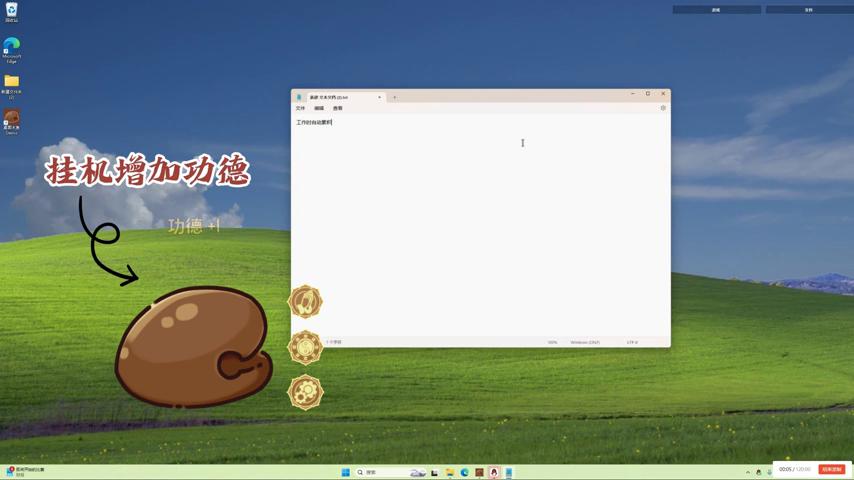Open Microsoft Edge from the taskbar
Screen dimensions: 854x480
point(465,472)
